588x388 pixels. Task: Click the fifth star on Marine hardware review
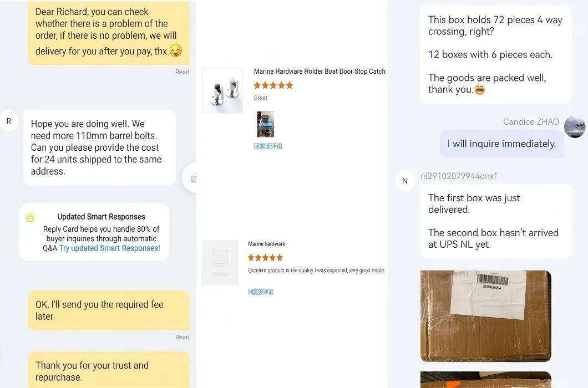point(280,257)
